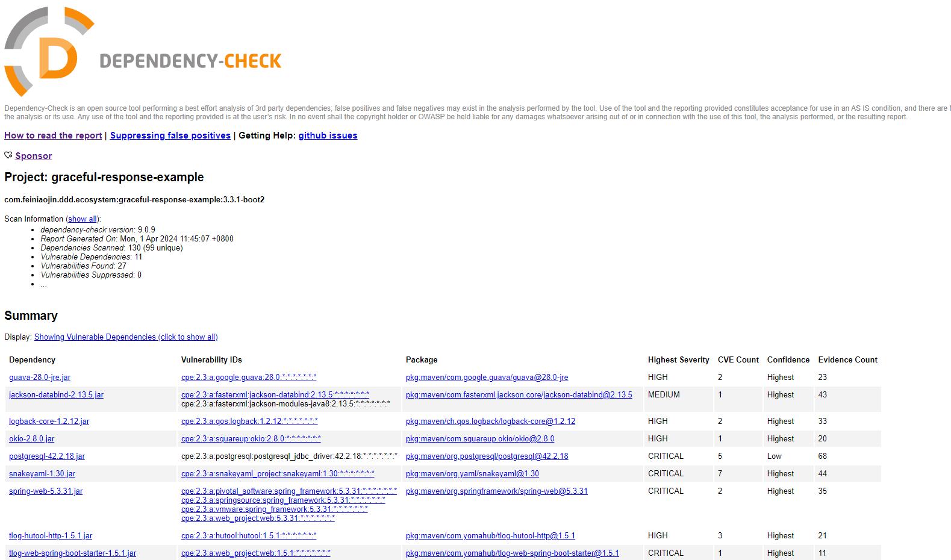Viewport: 951px width, 560px height.
Task: Open the 'github issues' help link
Action: (x=328, y=135)
